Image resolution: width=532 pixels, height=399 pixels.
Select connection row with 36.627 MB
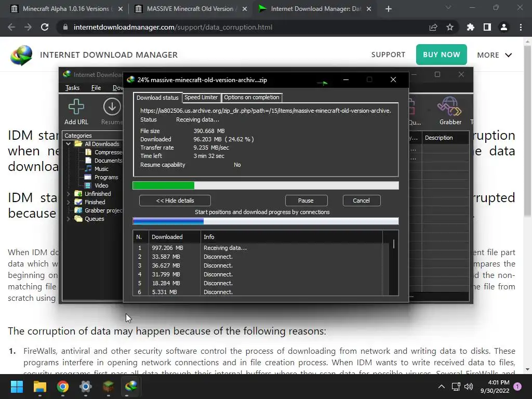(x=259, y=265)
